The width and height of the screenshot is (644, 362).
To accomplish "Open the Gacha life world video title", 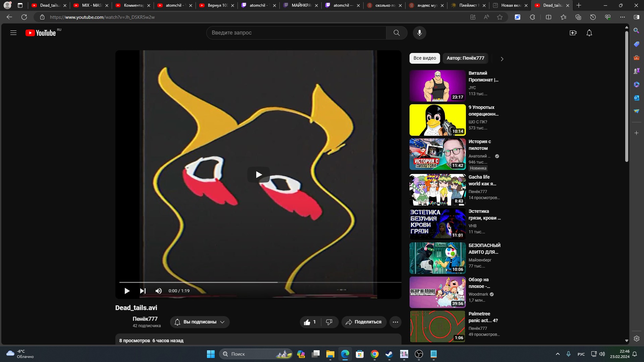I will (x=482, y=180).
